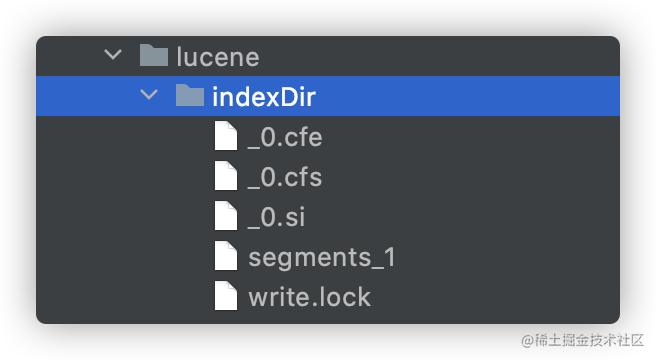The height and width of the screenshot is (360, 656).
Task: Click the file icon beside write.lock
Action: pos(226,296)
